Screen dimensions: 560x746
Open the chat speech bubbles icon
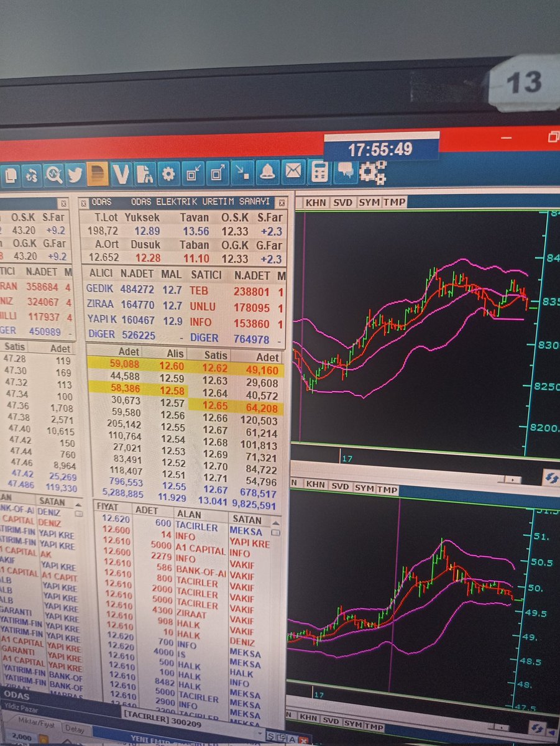346,172
